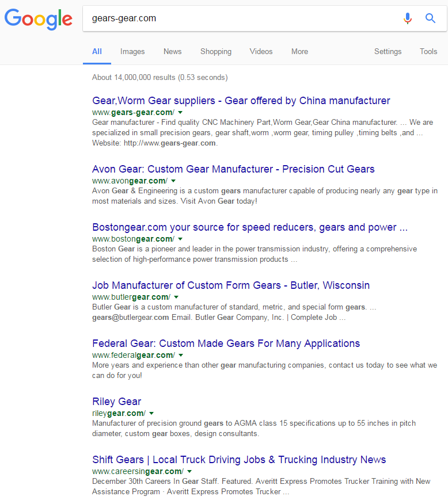Expand dropdown arrow next to www.avongear.com
The image size is (448, 504).
[x=173, y=181]
